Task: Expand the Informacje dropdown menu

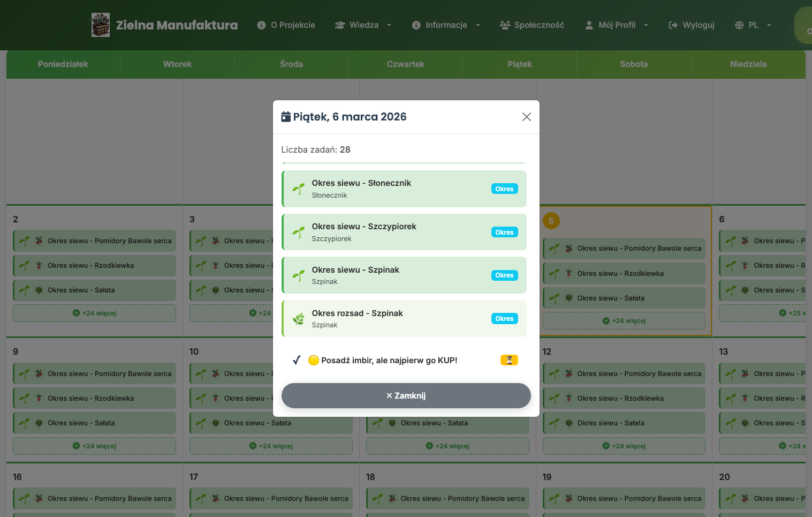Action: 446,25
